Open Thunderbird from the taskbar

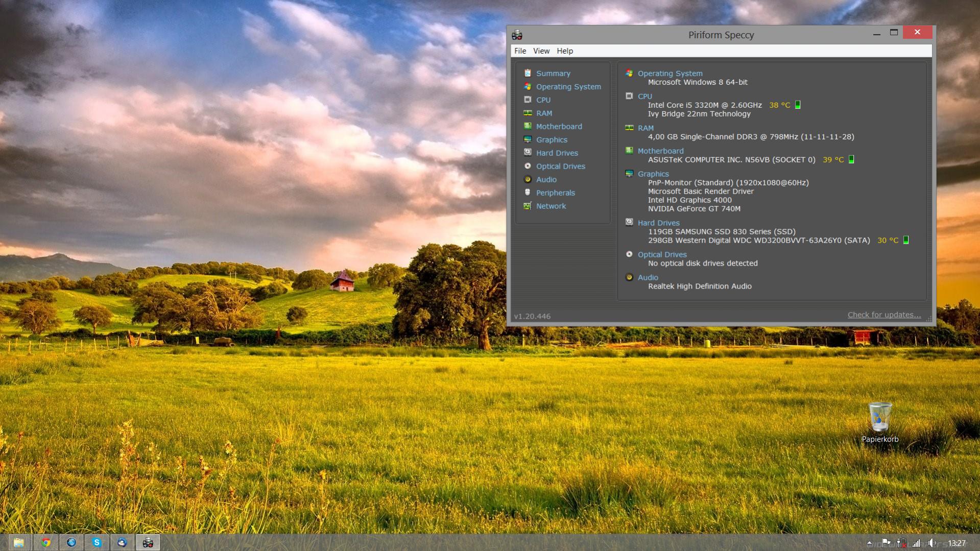122,542
